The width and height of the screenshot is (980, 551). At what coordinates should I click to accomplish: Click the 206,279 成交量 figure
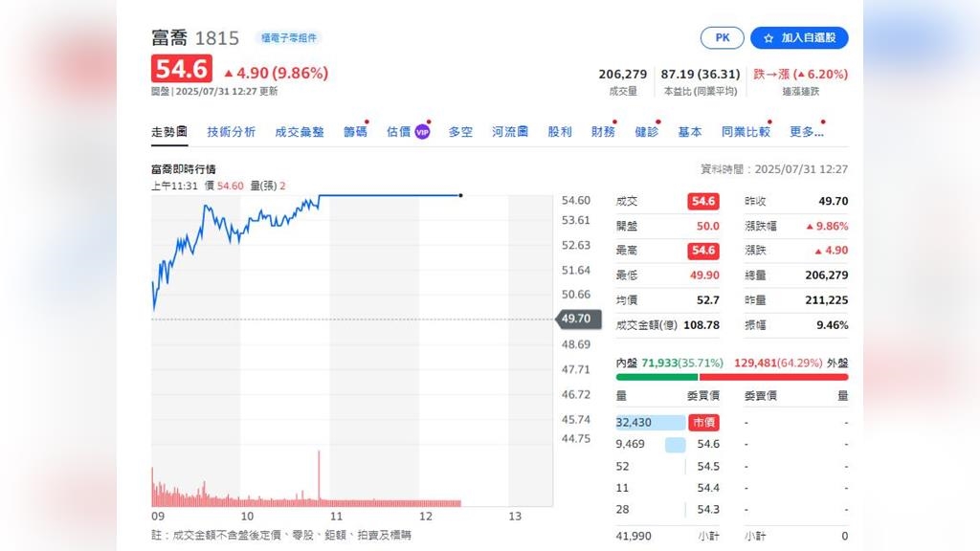click(x=622, y=74)
